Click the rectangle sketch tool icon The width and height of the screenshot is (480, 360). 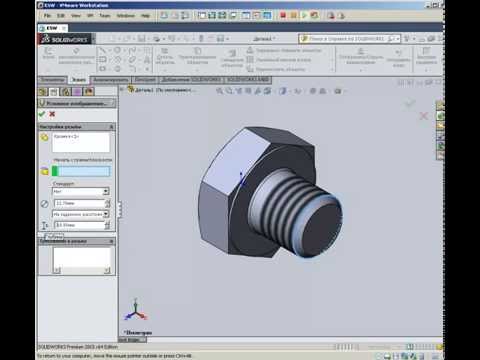click(x=102, y=60)
